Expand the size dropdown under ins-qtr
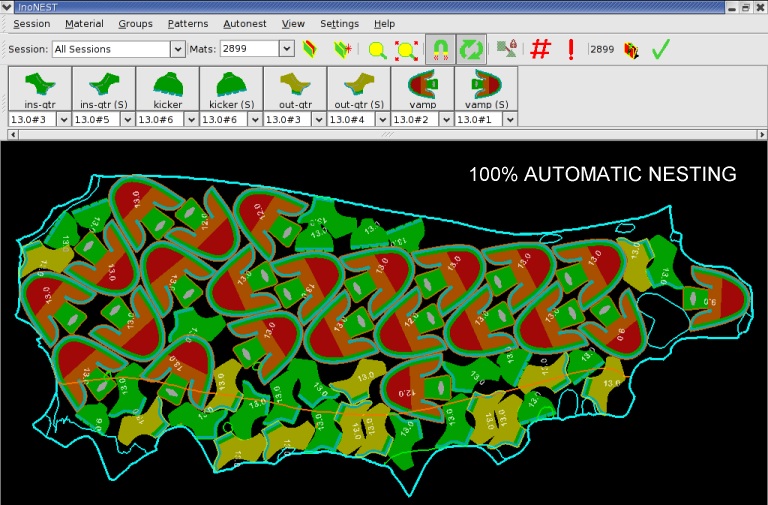The width and height of the screenshot is (768, 505). click(64, 119)
